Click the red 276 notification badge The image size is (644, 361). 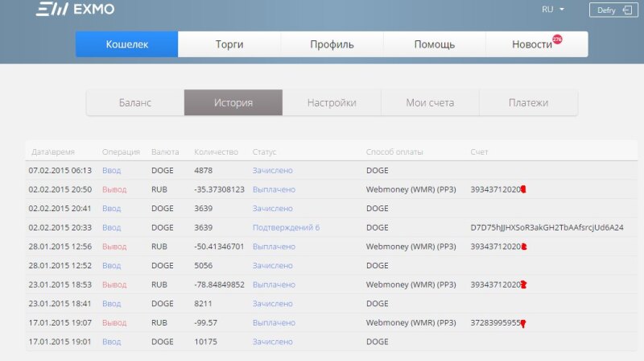[557, 39]
